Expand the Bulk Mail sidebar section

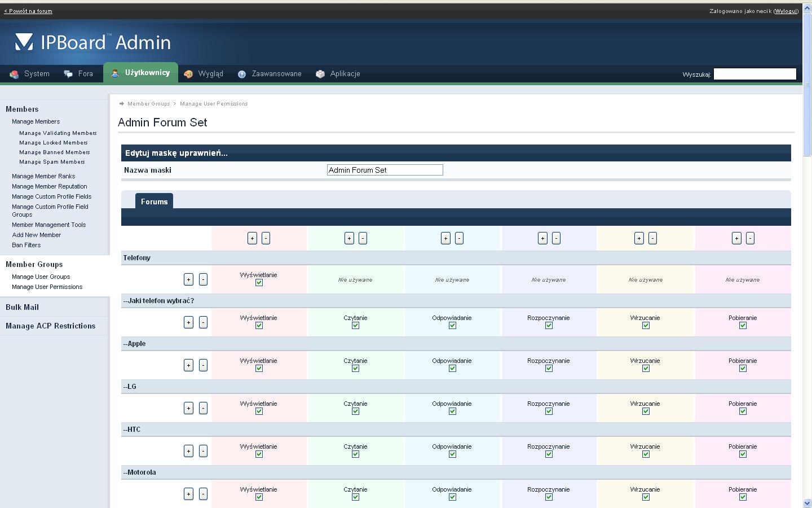(x=23, y=307)
